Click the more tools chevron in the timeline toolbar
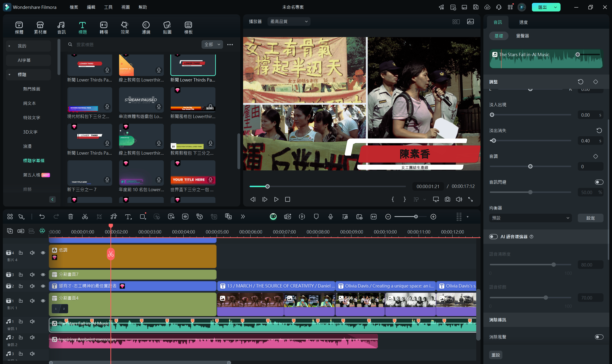 [243, 217]
